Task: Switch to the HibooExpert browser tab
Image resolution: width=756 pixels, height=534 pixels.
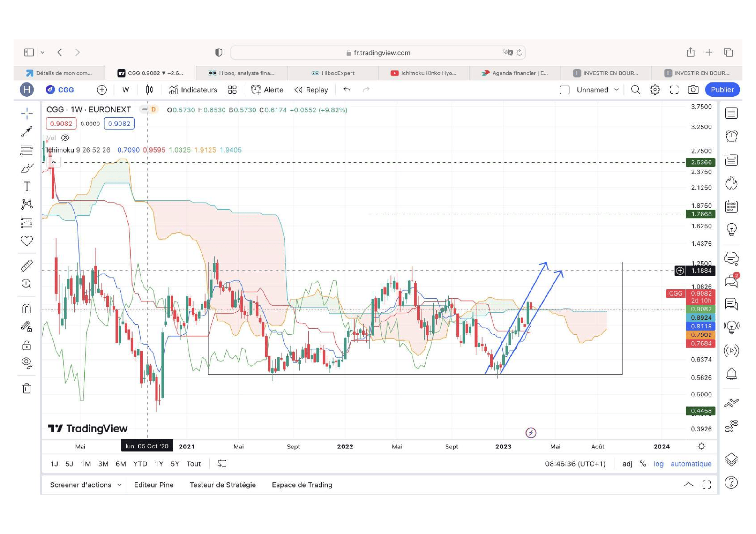Action: point(333,73)
